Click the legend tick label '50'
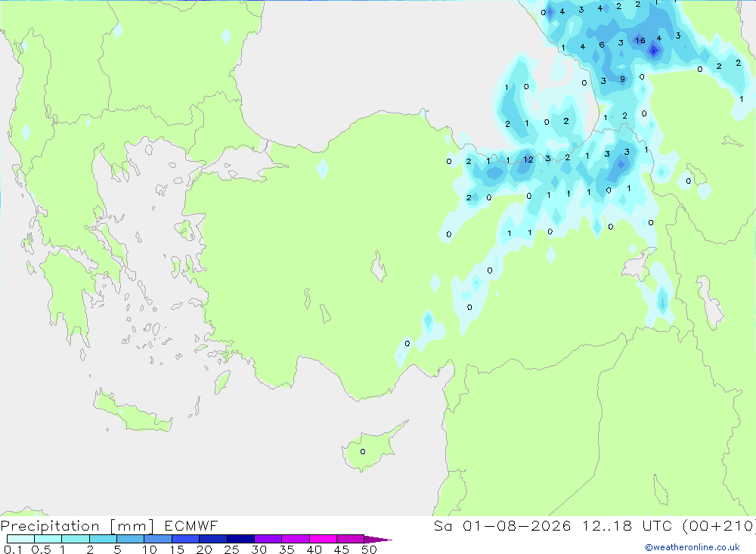756x554 pixels. (x=369, y=549)
